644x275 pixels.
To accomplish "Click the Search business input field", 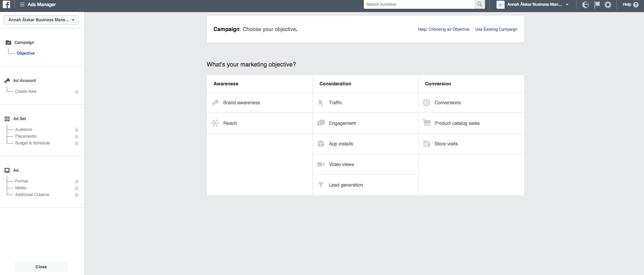I will [419, 4].
